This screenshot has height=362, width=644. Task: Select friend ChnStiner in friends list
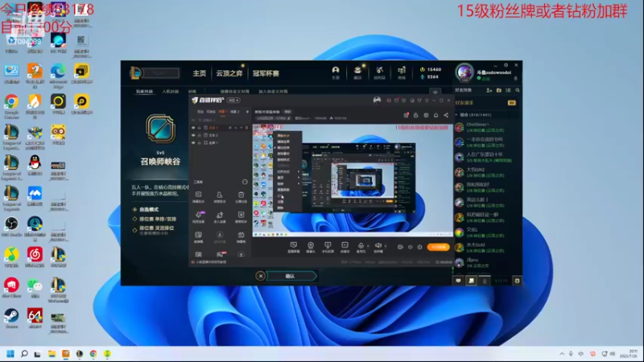point(485,127)
